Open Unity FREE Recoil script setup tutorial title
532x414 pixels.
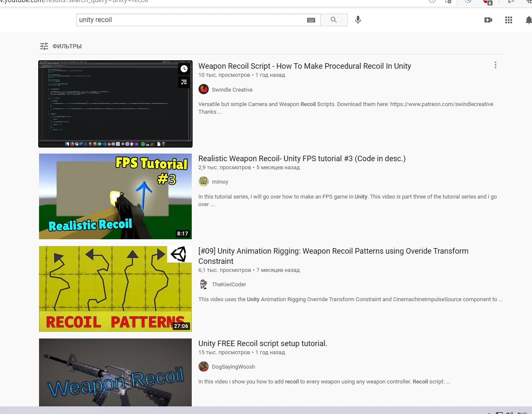tap(263, 344)
